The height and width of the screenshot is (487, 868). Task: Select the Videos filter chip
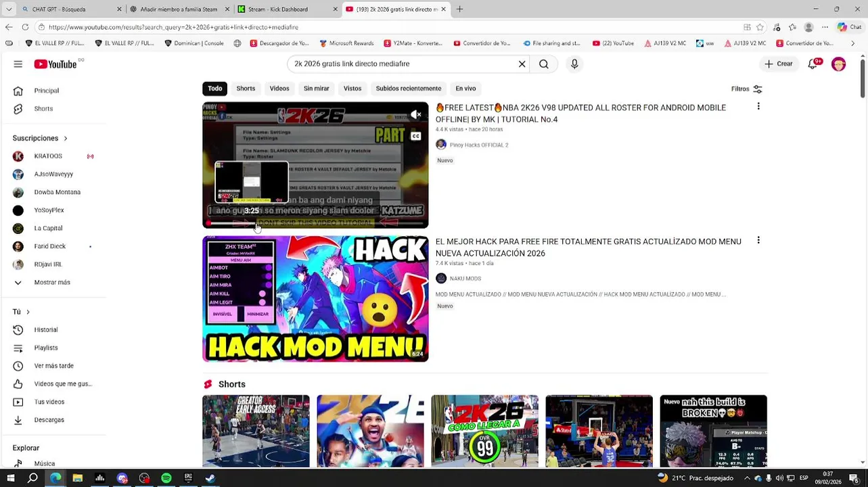click(x=279, y=89)
